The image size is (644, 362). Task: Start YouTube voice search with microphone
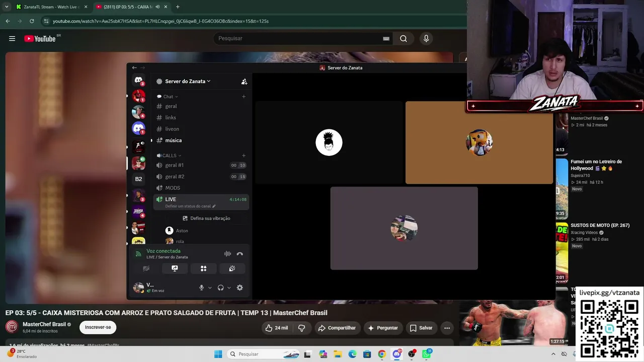(x=426, y=39)
